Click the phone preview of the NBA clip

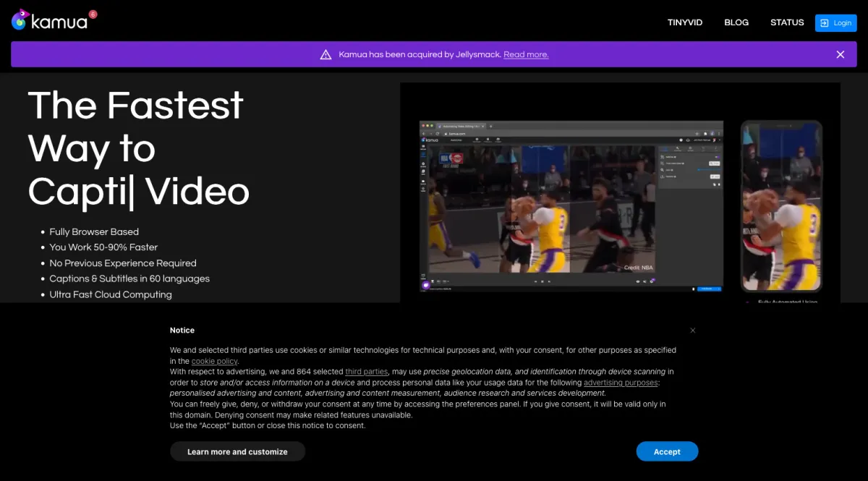click(781, 206)
